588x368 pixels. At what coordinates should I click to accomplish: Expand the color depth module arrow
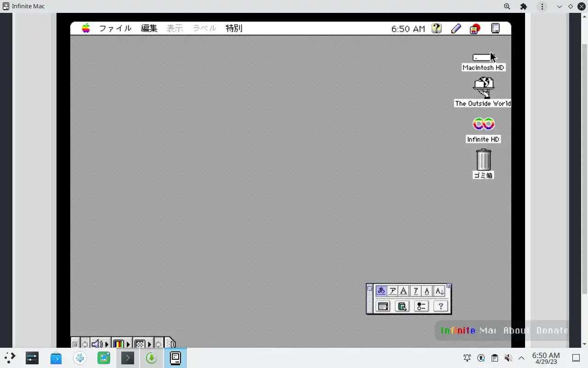129,344
